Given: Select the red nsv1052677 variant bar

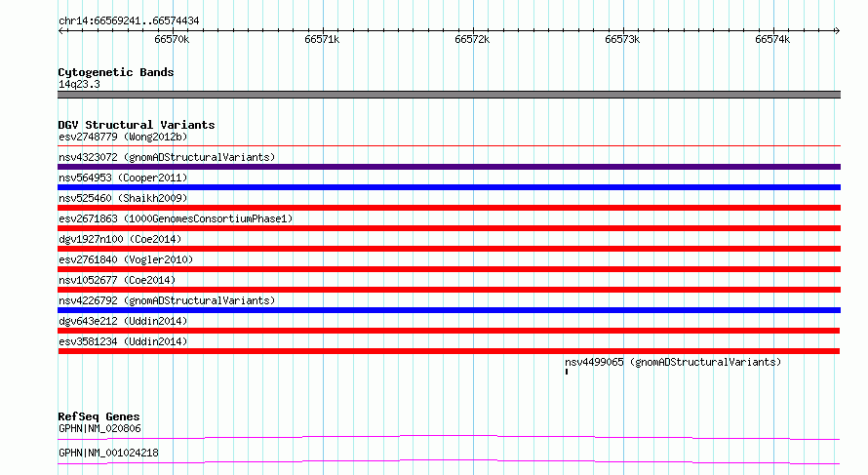Looking at the screenshot, I should point(449,290).
